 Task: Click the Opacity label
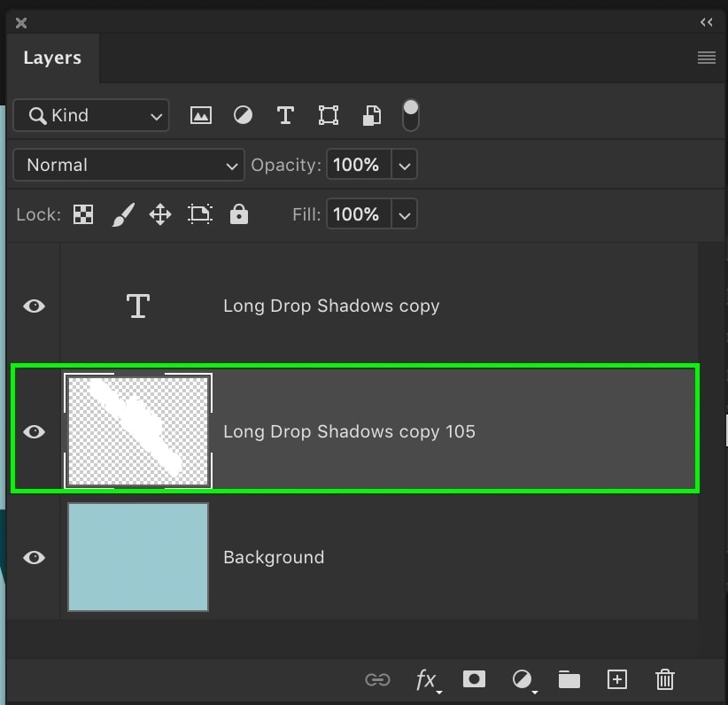286,165
